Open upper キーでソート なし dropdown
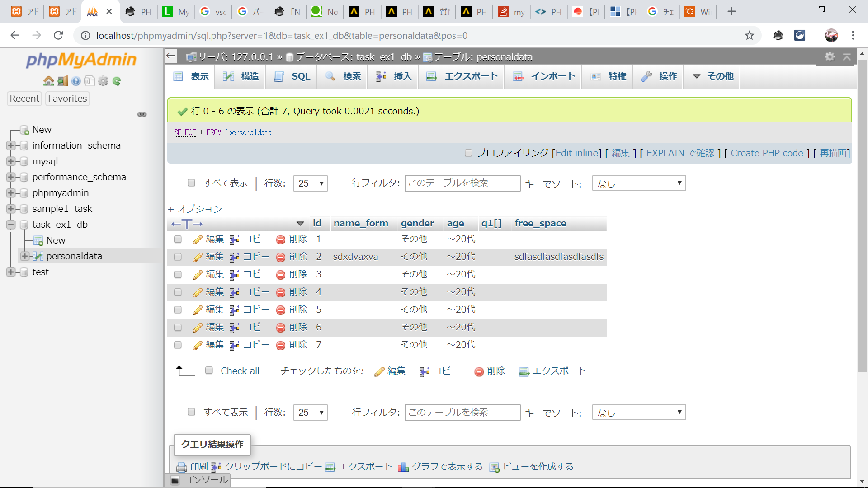This screenshot has width=868, height=488. 639,183
